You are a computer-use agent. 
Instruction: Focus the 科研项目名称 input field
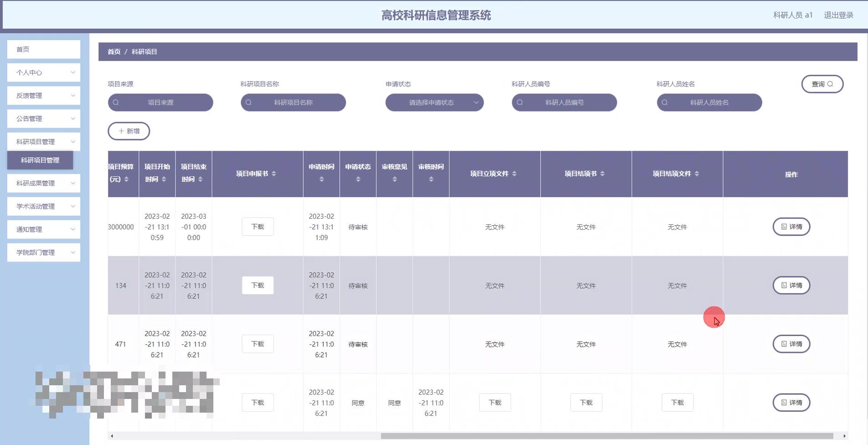[293, 103]
